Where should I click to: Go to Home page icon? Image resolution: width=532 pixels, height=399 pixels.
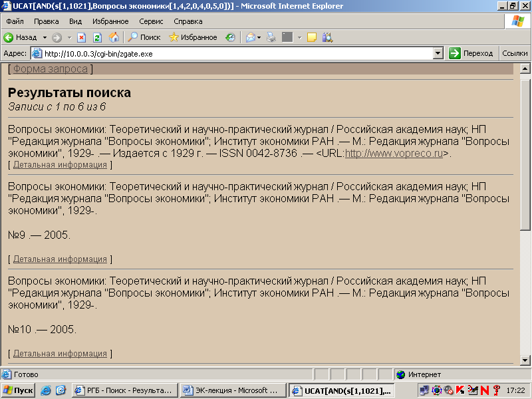[x=114, y=37]
